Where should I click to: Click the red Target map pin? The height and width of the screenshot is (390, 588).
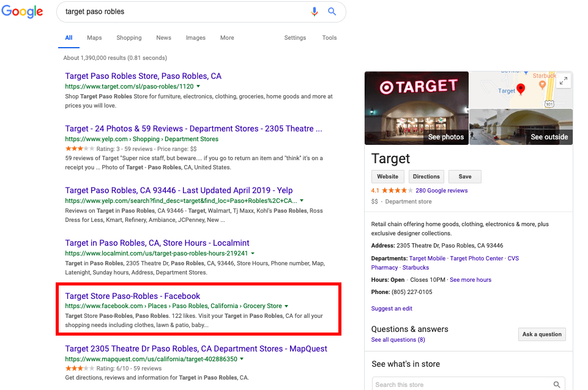coord(521,89)
